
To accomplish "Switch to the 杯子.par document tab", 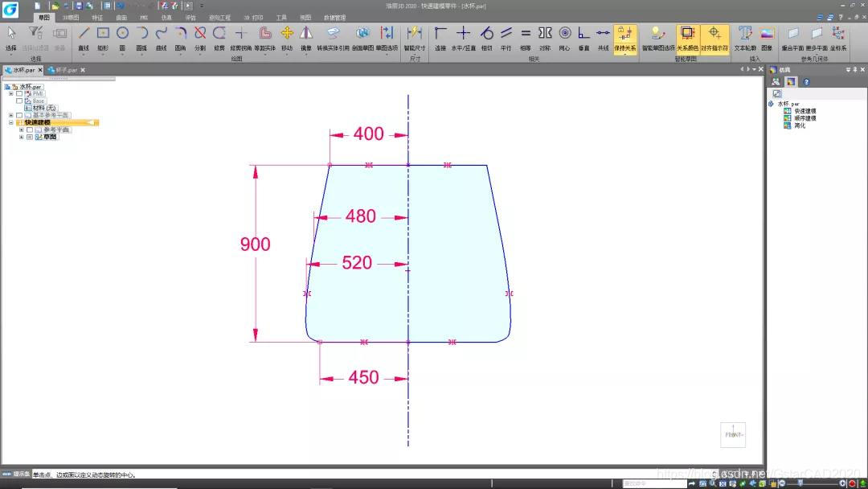I will click(66, 70).
